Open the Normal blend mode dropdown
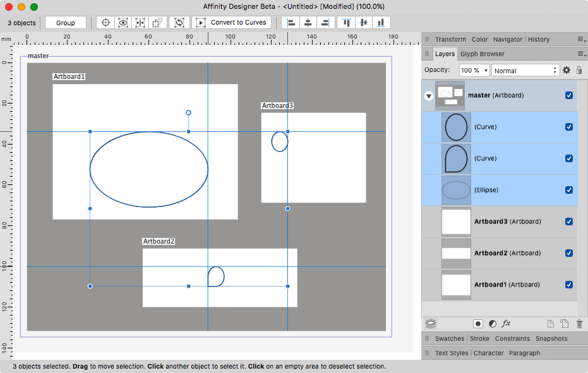The height and width of the screenshot is (373, 588). coord(525,71)
